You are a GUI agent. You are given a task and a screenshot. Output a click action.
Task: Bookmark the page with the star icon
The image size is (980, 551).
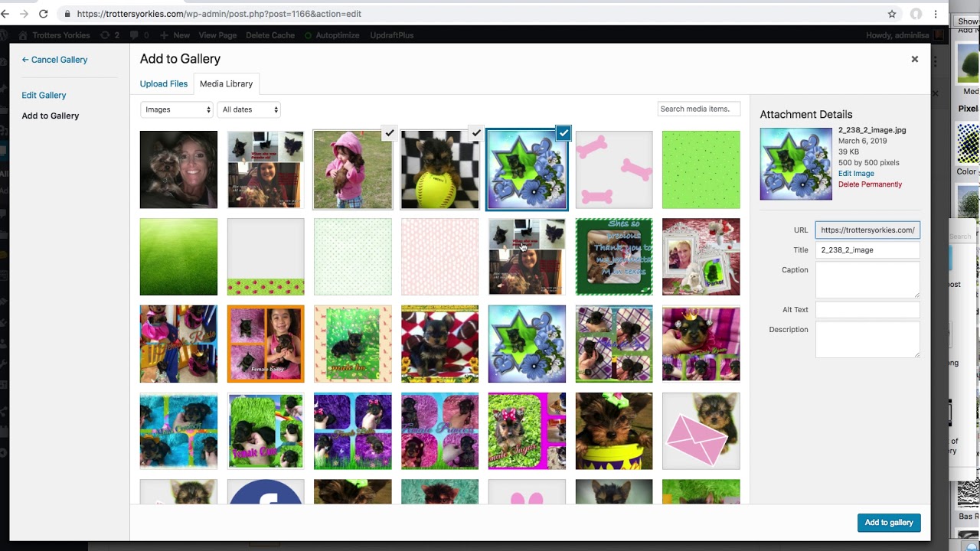tap(892, 14)
